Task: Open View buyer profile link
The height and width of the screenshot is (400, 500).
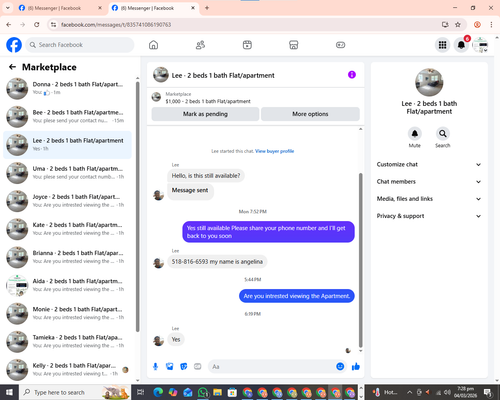Action: pos(275,151)
